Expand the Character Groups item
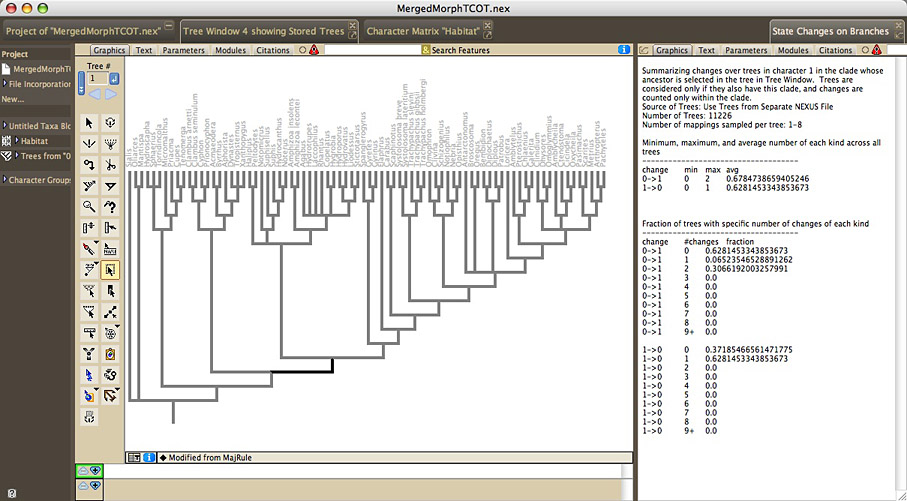 5,180
